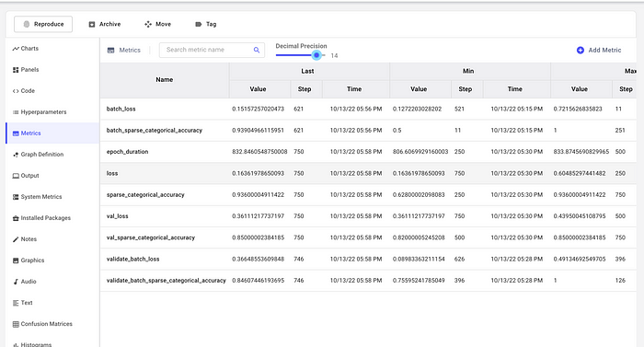Click the Archive box icon
644x347 pixels.
click(92, 24)
